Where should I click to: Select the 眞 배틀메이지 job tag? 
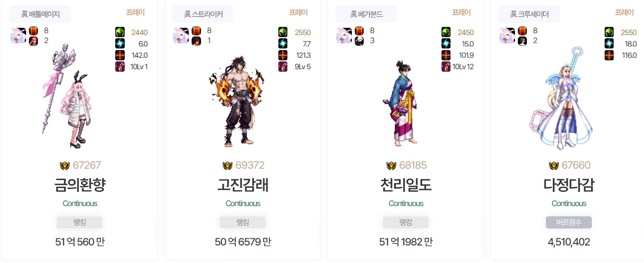click(40, 14)
